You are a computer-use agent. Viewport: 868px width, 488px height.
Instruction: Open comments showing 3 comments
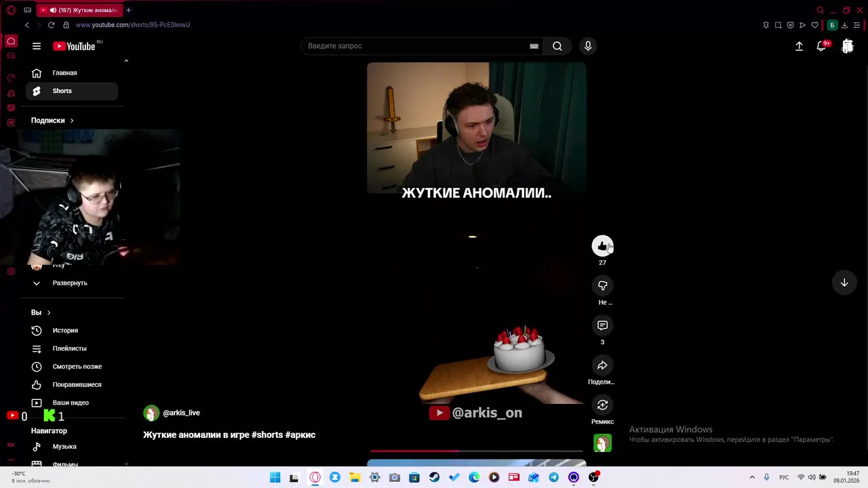coord(602,325)
